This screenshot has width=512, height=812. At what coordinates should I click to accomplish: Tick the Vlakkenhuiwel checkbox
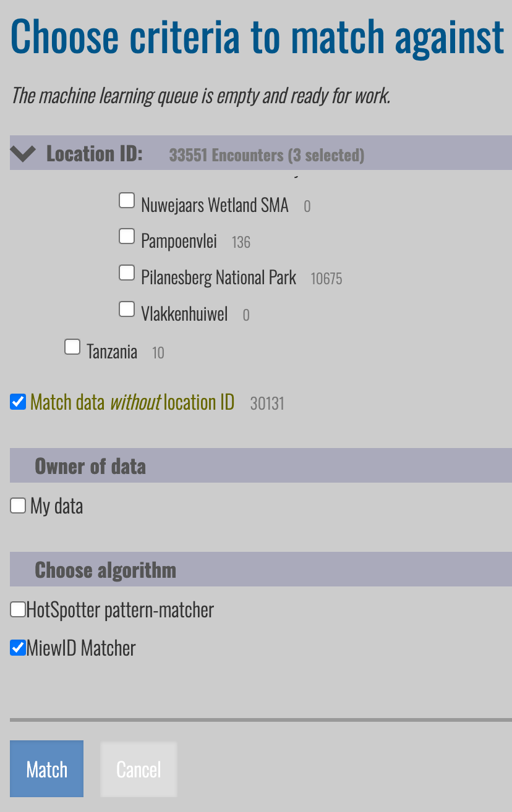(127, 309)
